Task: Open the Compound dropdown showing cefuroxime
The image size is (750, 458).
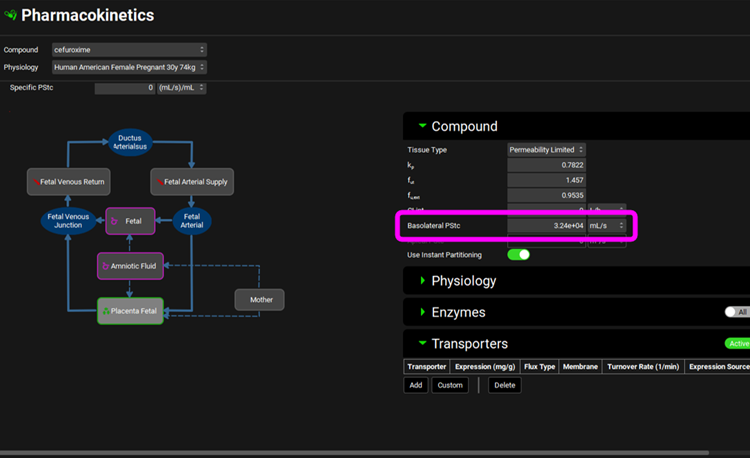Action: click(128, 50)
